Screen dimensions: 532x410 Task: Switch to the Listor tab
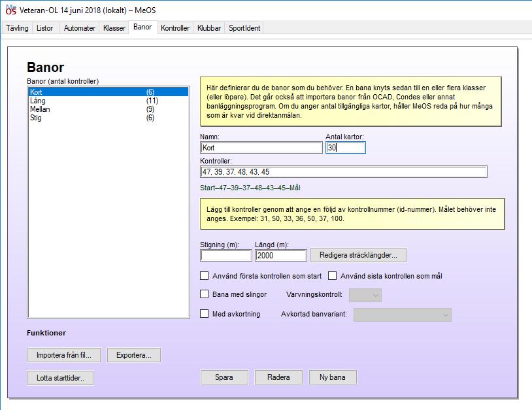pyautogui.click(x=45, y=28)
